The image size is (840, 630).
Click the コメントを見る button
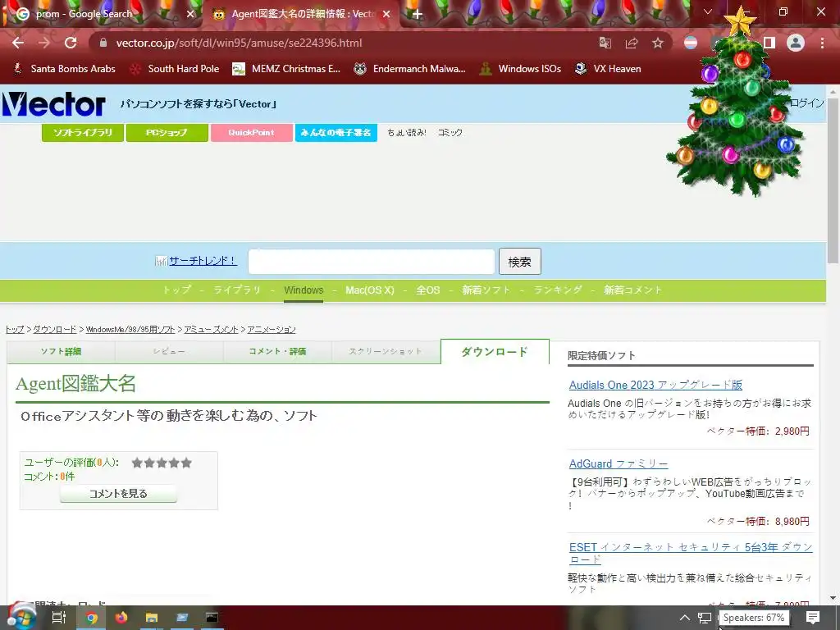click(118, 493)
